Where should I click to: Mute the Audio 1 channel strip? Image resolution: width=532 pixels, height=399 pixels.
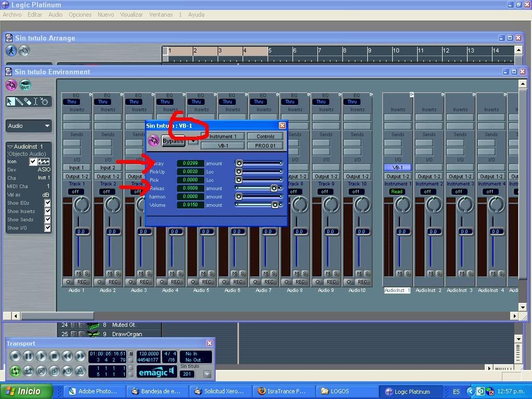pyautogui.click(x=79, y=273)
